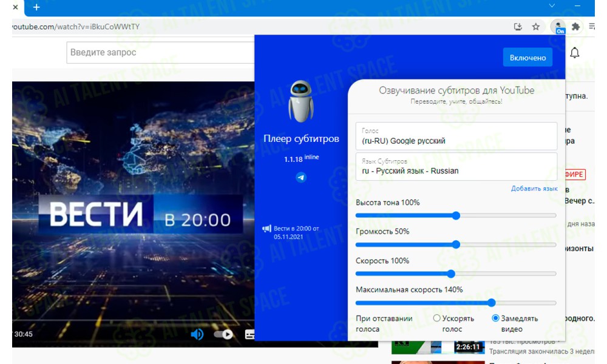607x364 pixels.
Task: Click the subtitle player extension icon with On badge
Action: click(x=558, y=27)
